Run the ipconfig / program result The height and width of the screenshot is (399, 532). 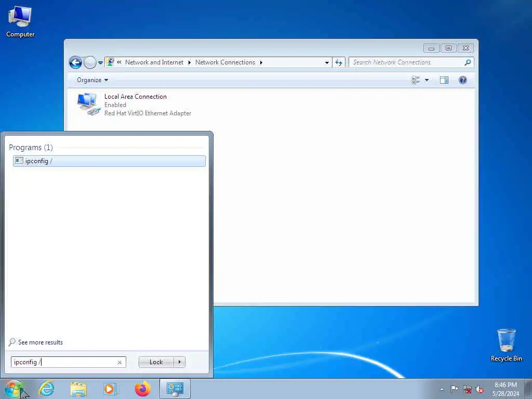pos(109,161)
